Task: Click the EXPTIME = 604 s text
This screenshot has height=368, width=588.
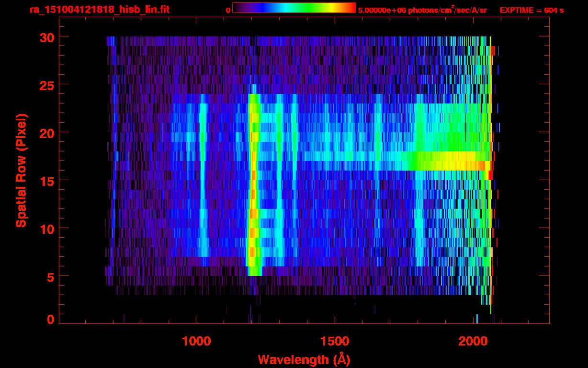Action: click(531, 10)
